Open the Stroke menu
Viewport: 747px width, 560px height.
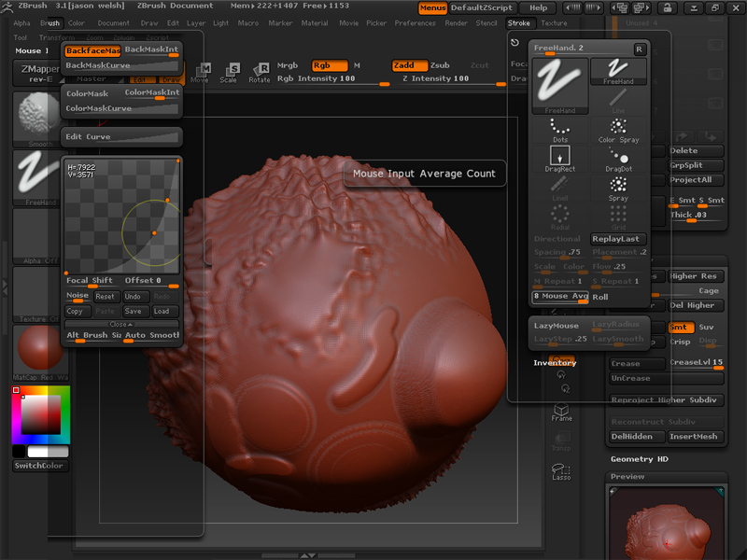tap(518, 22)
